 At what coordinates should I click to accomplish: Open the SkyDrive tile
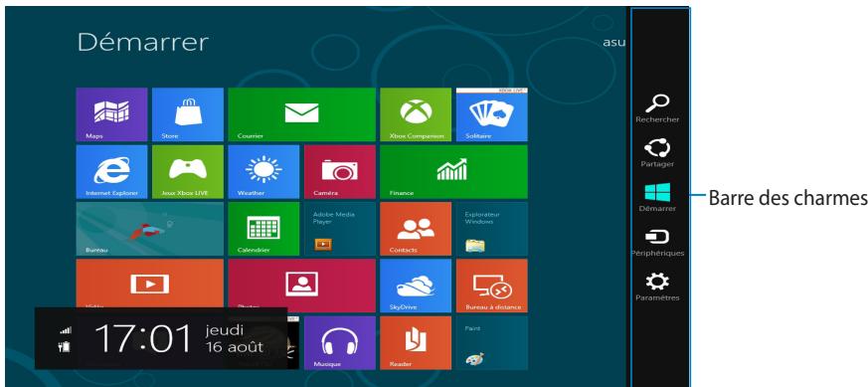click(416, 286)
